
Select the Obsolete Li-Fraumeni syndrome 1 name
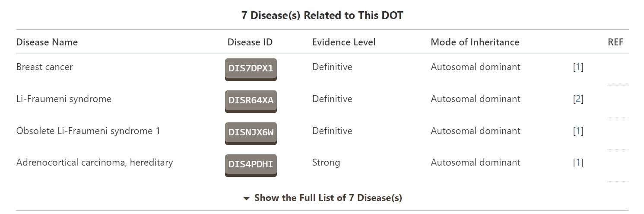pyautogui.click(x=88, y=131)
